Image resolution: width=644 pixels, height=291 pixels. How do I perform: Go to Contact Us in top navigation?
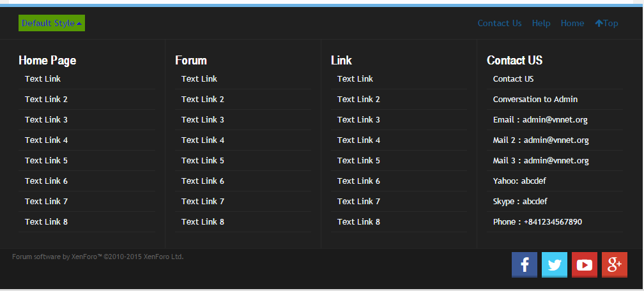500,23
